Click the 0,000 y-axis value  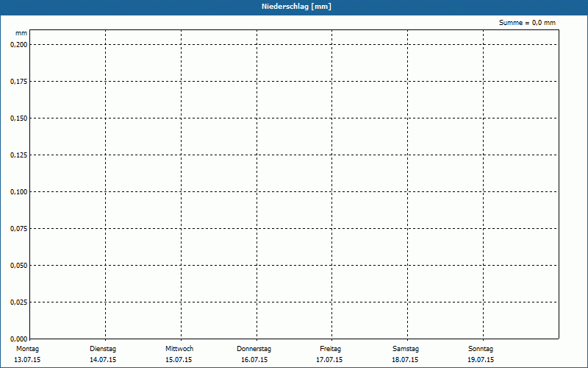click(19, 339)
